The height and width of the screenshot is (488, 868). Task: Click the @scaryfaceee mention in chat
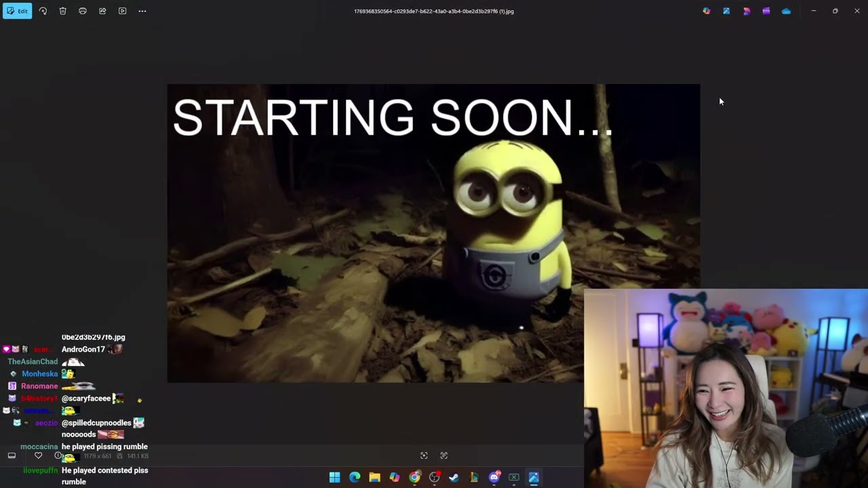pyautogui.click(x=86, y=399)
